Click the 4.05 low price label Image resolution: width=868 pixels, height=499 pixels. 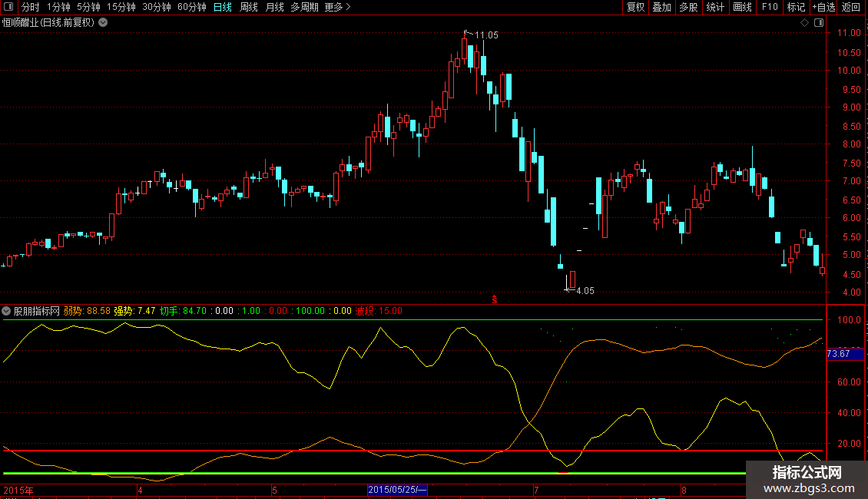point(585,291)
